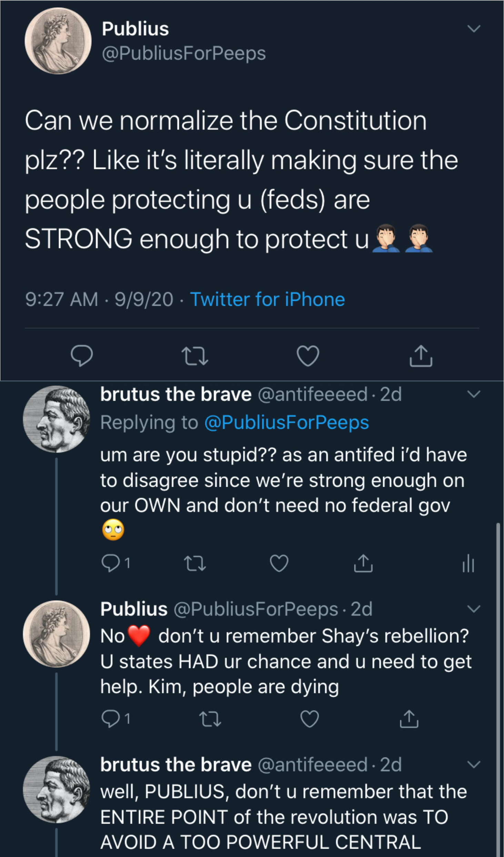Share Publius's Shay's rebellion tweet

pos(409,719)
